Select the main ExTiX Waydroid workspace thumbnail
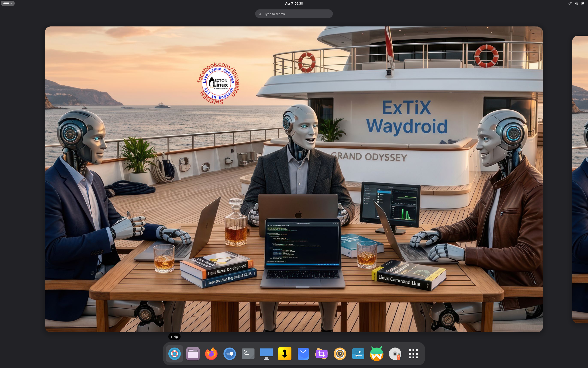588x368 pixels. (x=294, y=179)
